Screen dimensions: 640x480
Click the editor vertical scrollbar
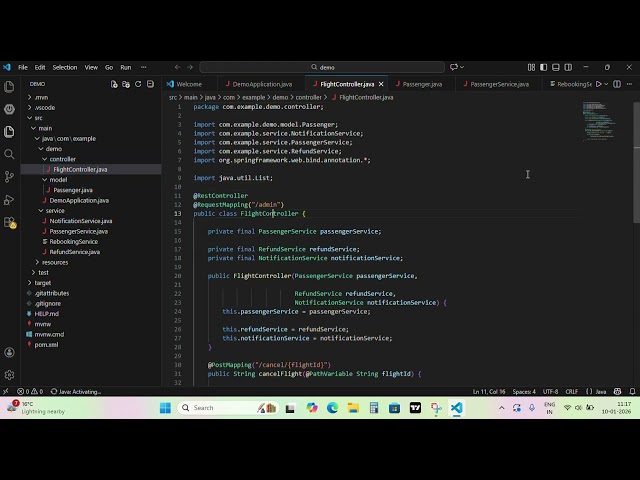coord(636,163)
